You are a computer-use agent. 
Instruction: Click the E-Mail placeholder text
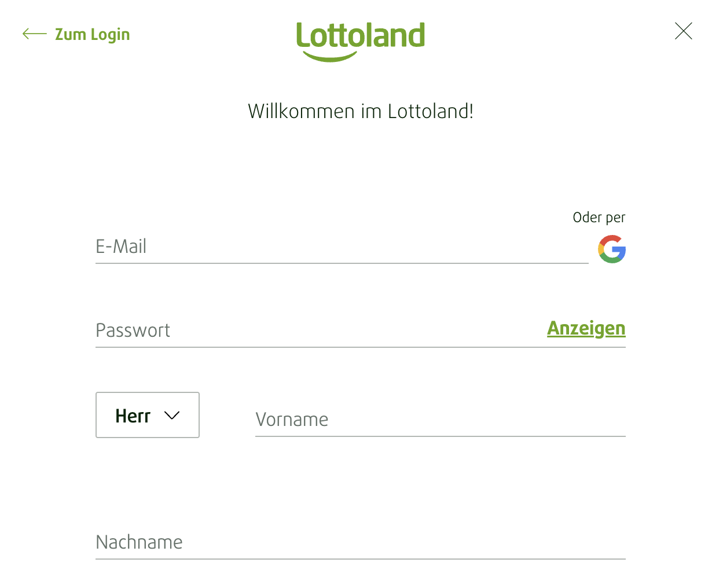click(x=121, y=247)
